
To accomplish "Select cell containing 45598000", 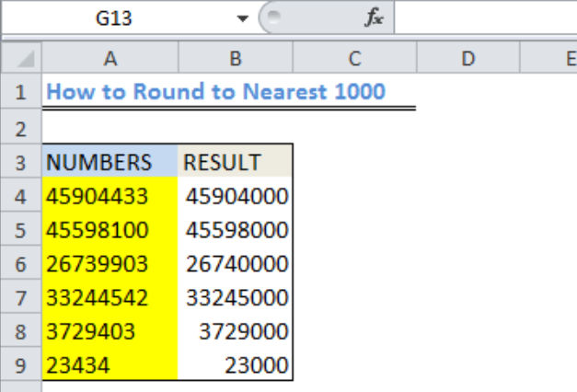I will tap(236, 229).
